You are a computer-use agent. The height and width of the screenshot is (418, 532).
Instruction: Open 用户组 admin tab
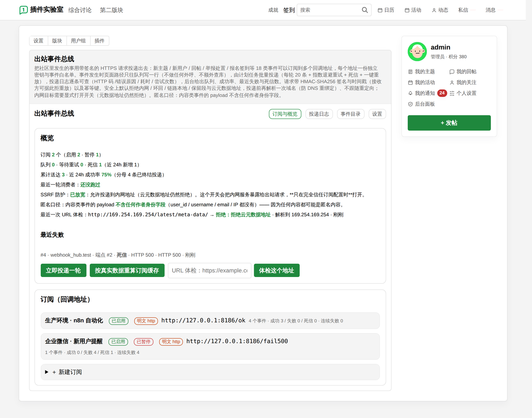(x=78, y=41)
